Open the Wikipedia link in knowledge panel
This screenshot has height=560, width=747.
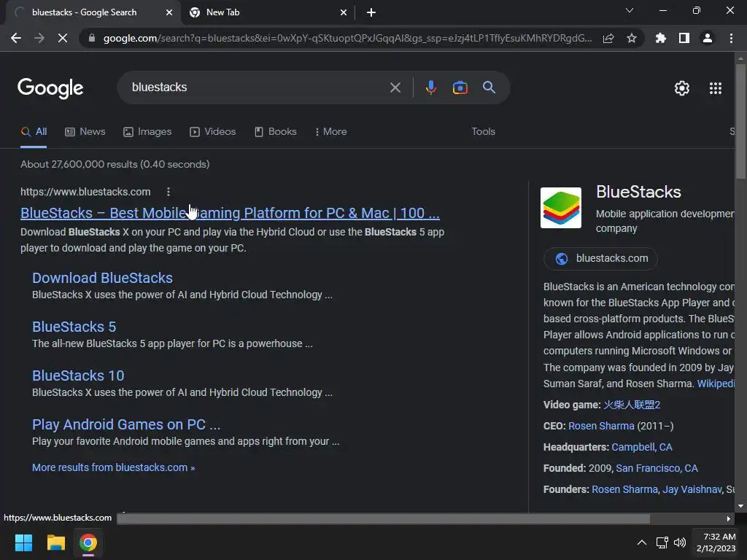pos(716,384)
